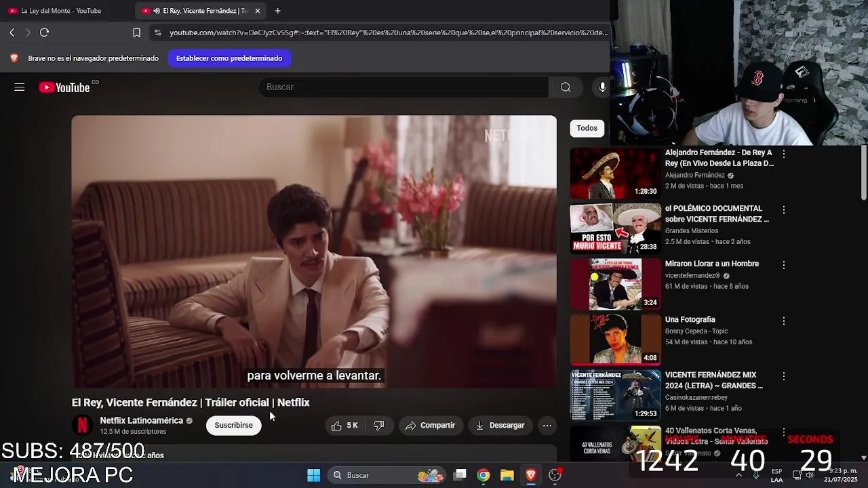Open options menu for POLÉMICO DOCUMENTAL video
Image resolution: width=868 pixels, height=488 pixels.
783,210
